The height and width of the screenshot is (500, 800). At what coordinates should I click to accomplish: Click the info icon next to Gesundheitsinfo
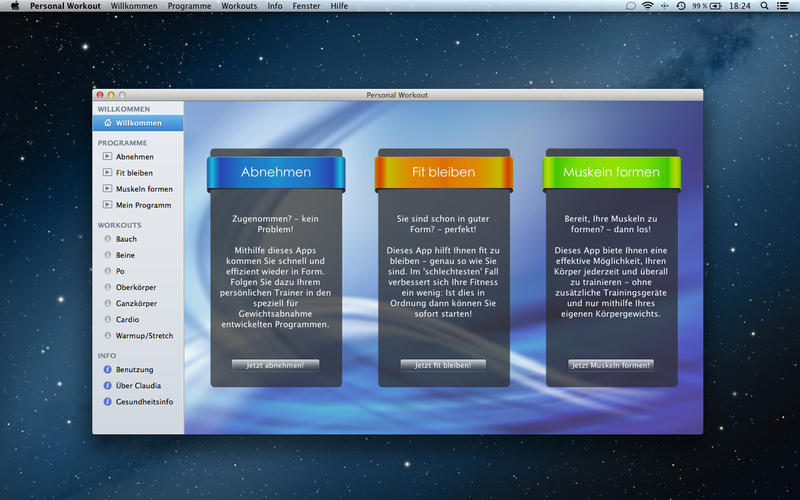click(107, 402)
